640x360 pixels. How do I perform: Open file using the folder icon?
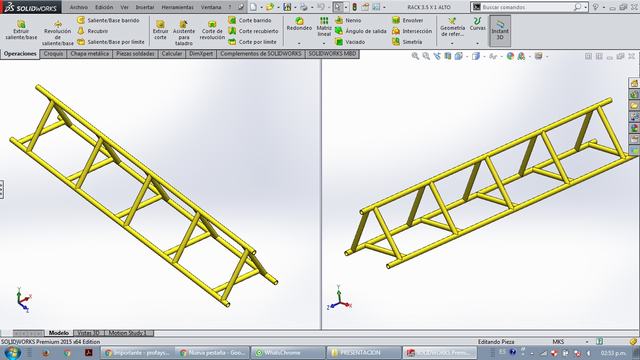[x=269, y=7]
